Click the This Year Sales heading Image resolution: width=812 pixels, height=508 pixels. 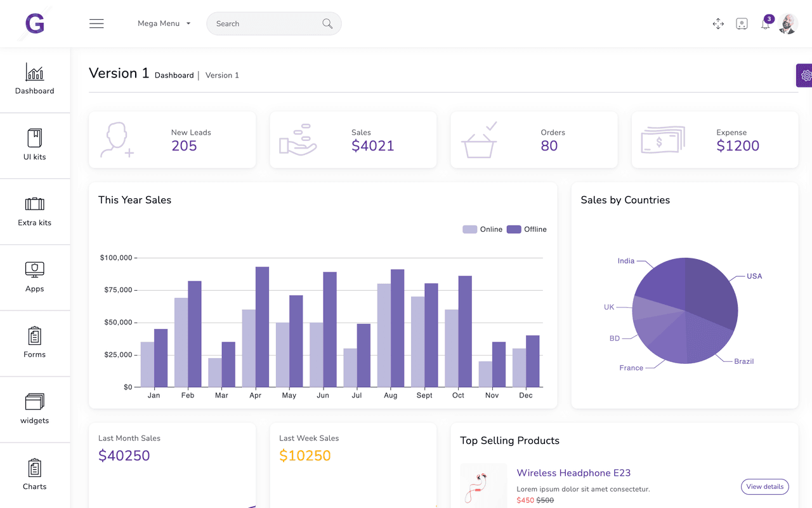click(x=134, y=200)
